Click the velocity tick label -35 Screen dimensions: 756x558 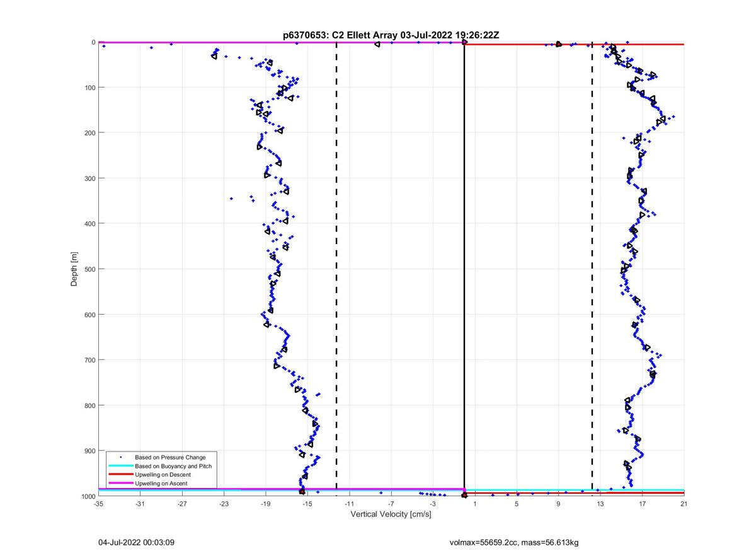(x=98, y=504)
